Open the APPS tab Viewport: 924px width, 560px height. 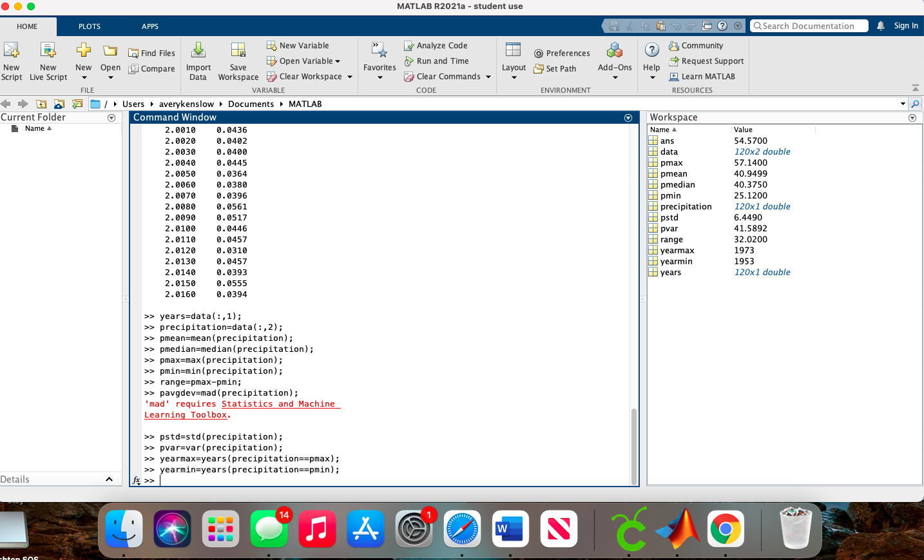click(x=149, y=26)
